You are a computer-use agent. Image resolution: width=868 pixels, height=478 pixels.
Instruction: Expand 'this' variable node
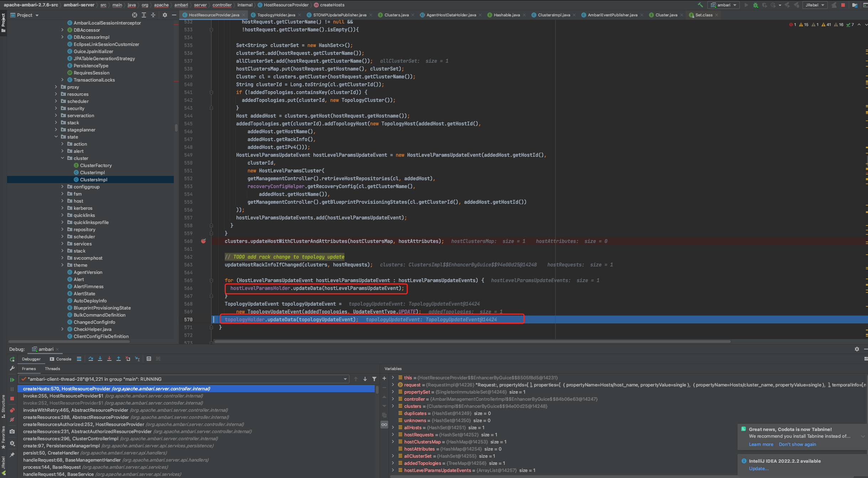393,378
